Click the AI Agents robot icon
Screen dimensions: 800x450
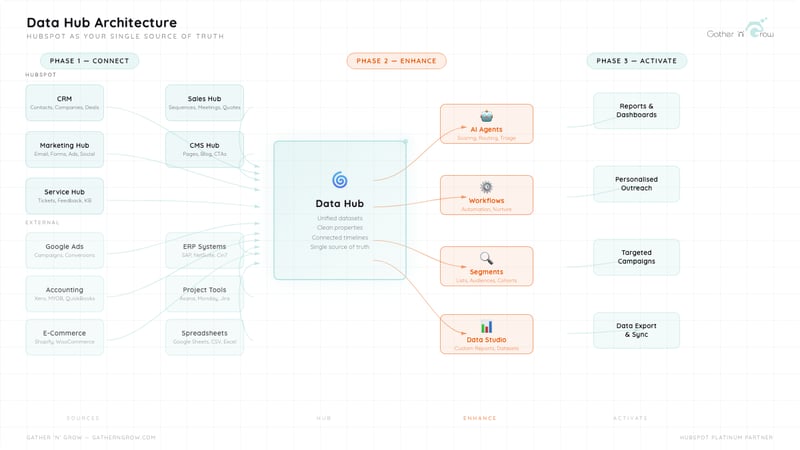486,115
